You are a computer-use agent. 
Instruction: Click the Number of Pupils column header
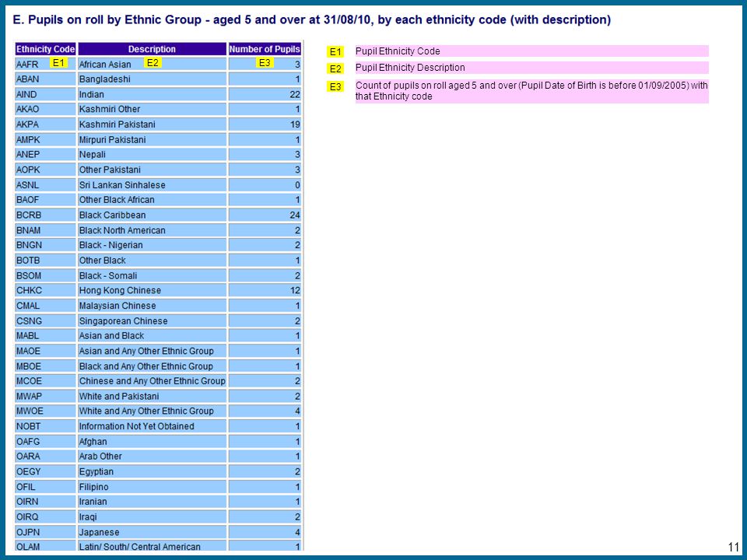click(x=265, y=49)
